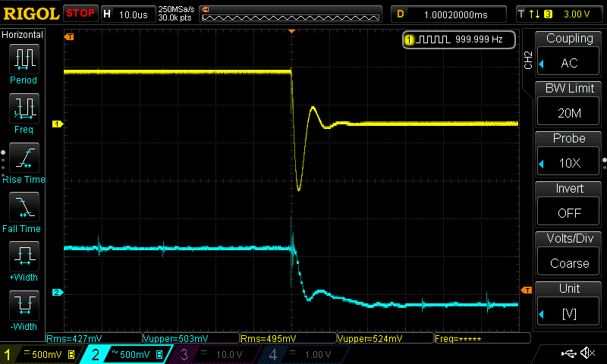Click the trigger edge slope arrows icon
The image size is (607, 364).
pos(535,14)
